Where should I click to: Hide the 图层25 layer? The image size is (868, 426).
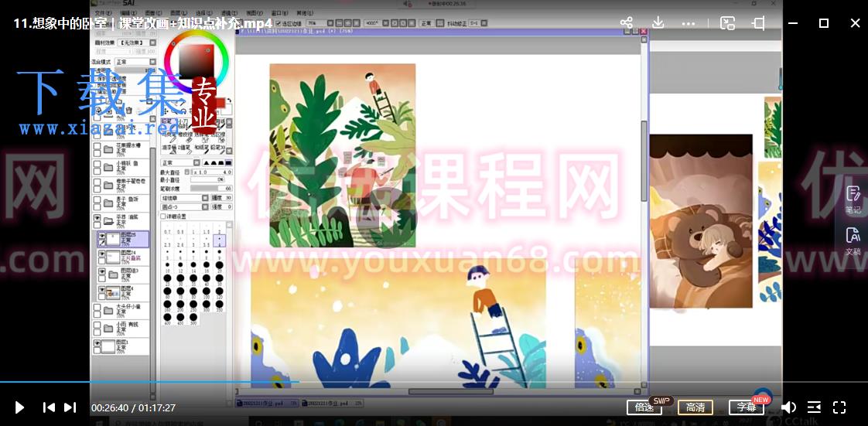click(x=102, y=235)
